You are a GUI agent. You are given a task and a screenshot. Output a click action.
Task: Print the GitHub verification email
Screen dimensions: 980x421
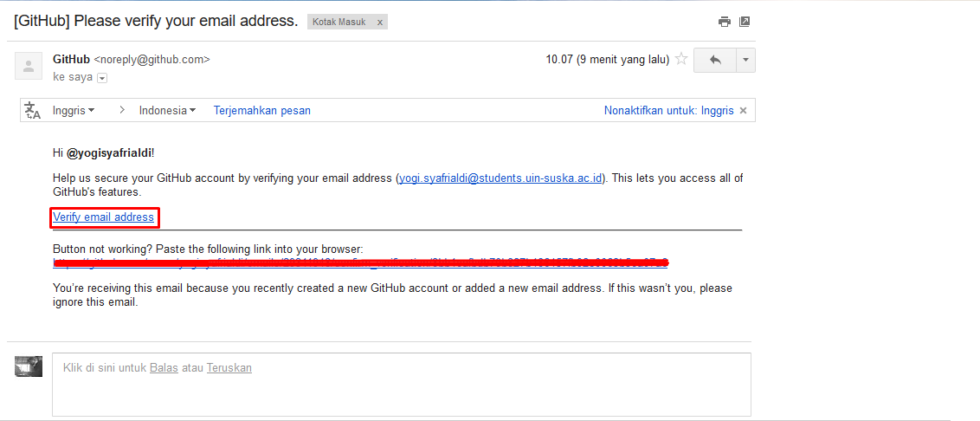724,22
